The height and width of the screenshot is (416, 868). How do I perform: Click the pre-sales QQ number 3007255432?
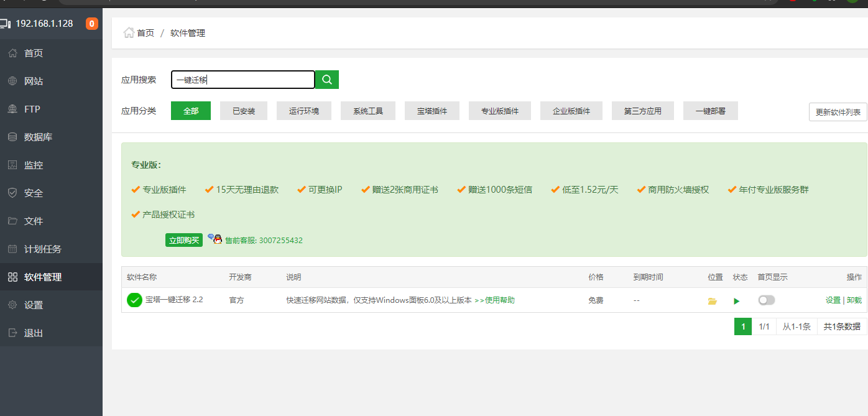pos(281,240)
